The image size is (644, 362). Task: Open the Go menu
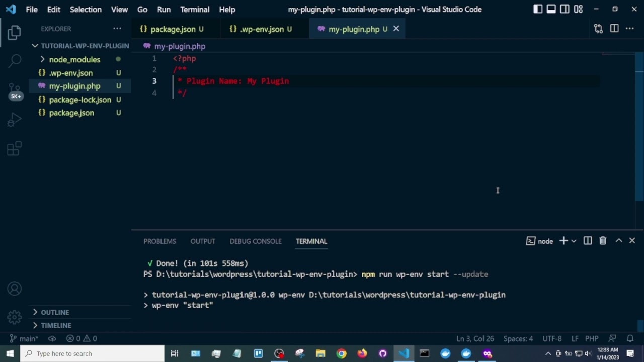point(142,9)
